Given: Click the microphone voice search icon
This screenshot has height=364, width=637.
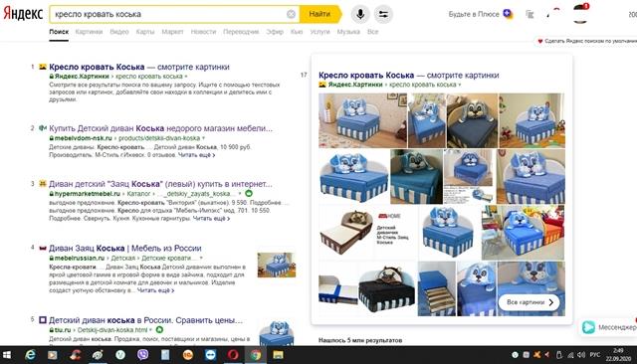Looking at the screenshot, I should click(360, 14).
